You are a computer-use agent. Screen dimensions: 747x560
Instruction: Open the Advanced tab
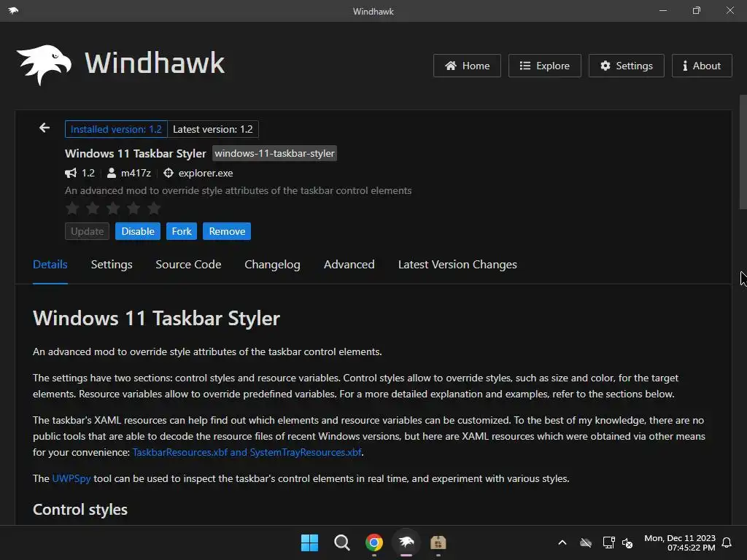coord(349,265)
